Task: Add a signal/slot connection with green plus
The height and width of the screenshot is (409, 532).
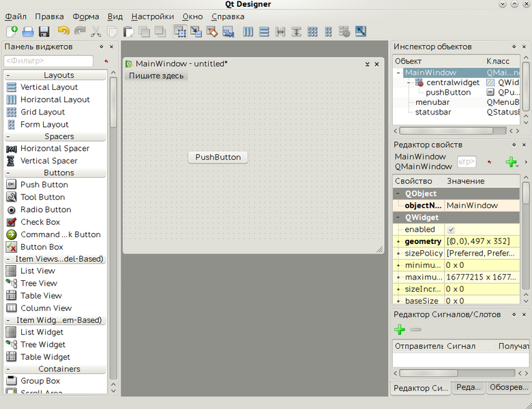Action: [x=400, y=330]
